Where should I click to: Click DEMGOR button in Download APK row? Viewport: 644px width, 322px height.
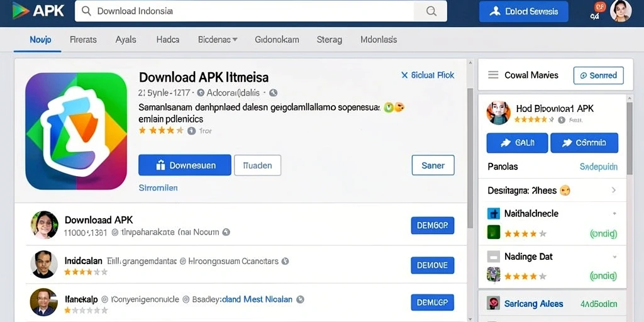click(x=433, y=226)
